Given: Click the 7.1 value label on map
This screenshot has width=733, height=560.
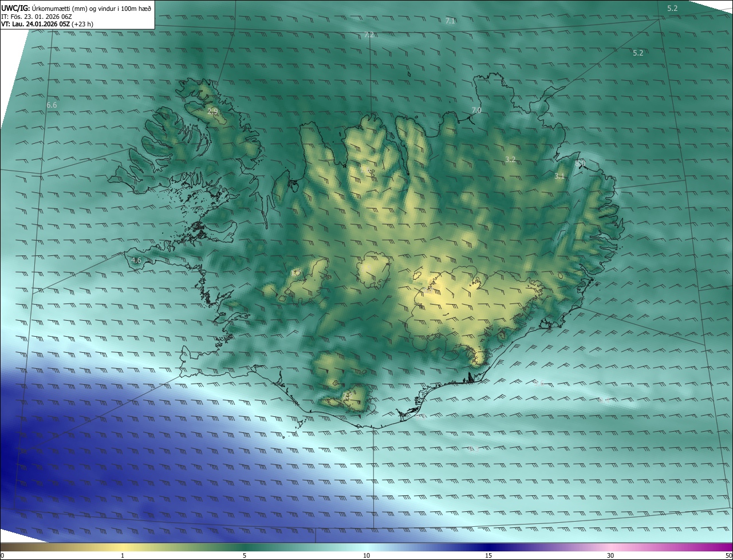Looking at the screenshot, I should 450,21.
